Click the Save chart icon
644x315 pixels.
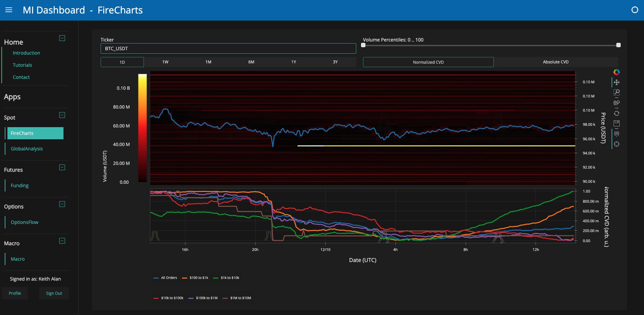tap(617, 123)
